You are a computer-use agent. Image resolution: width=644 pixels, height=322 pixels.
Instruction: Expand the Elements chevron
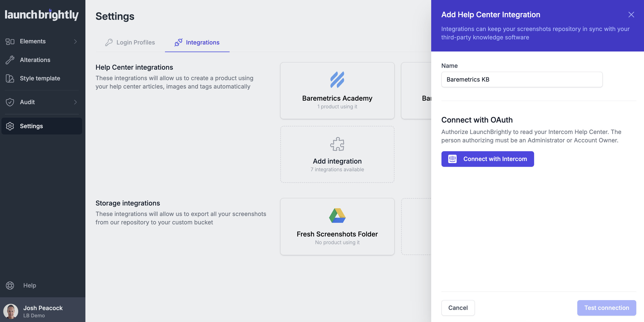[x=75, y=41]
